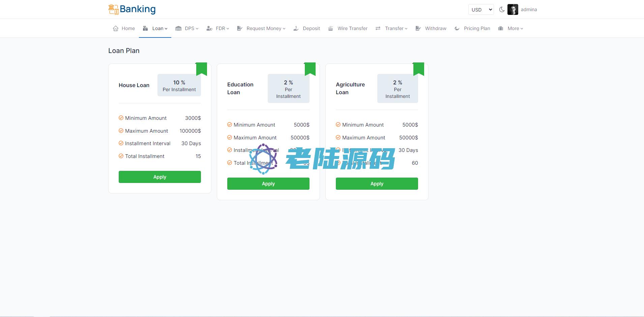Screen dimensions: 644x317
Task: Go to Home via house icon
Action: (x=116, y=28)
